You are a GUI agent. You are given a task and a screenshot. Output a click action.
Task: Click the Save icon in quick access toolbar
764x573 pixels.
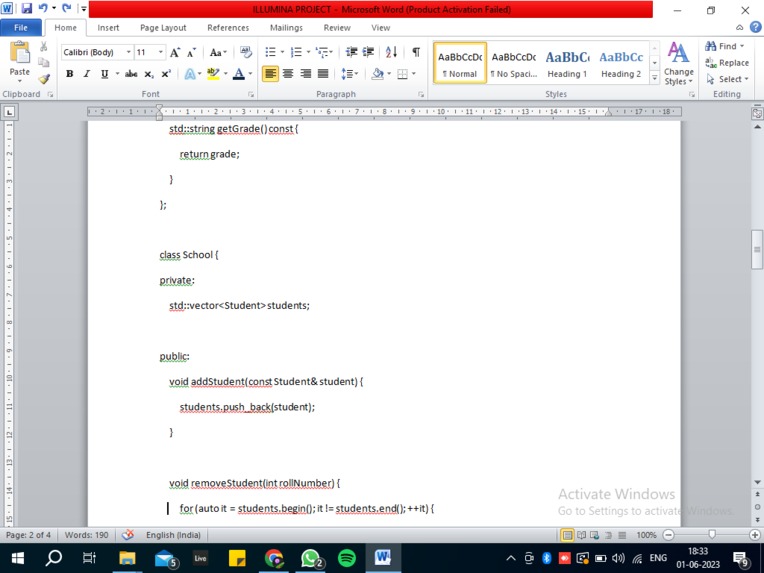(x=26, y=8)
